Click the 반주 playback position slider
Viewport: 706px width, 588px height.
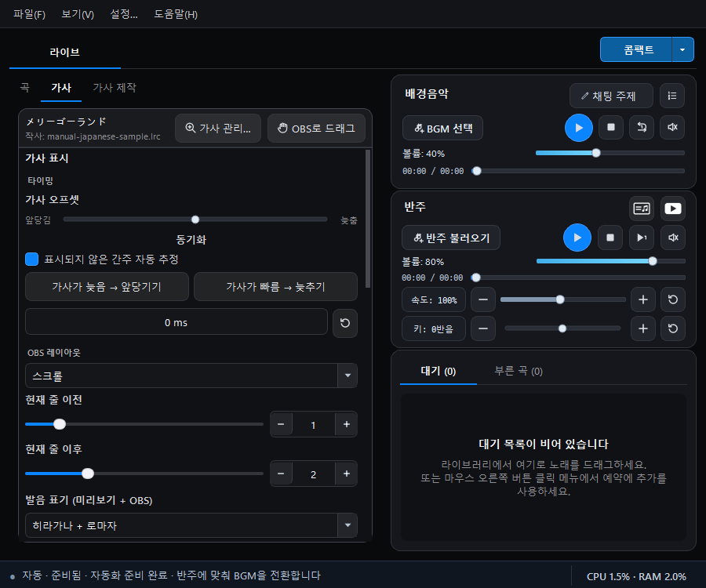(x=578, y=278)
